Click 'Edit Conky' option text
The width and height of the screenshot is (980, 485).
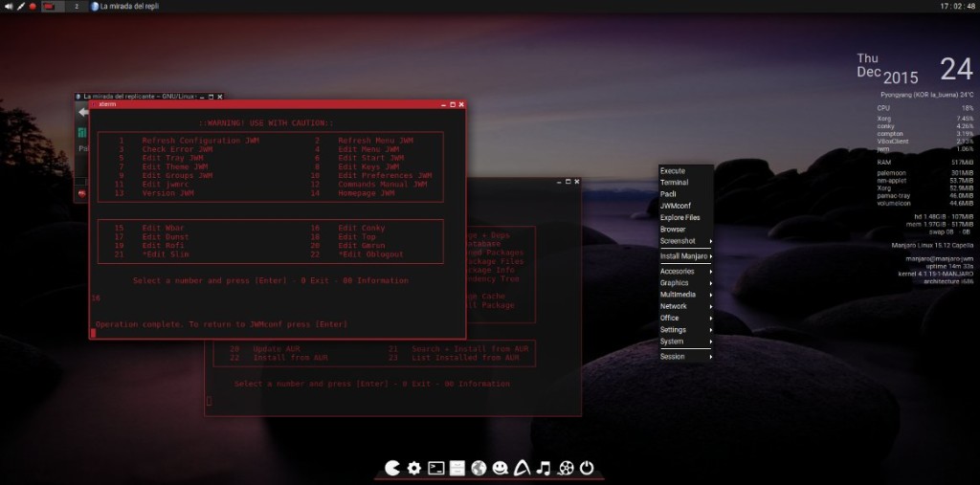(x=361, y=228)
